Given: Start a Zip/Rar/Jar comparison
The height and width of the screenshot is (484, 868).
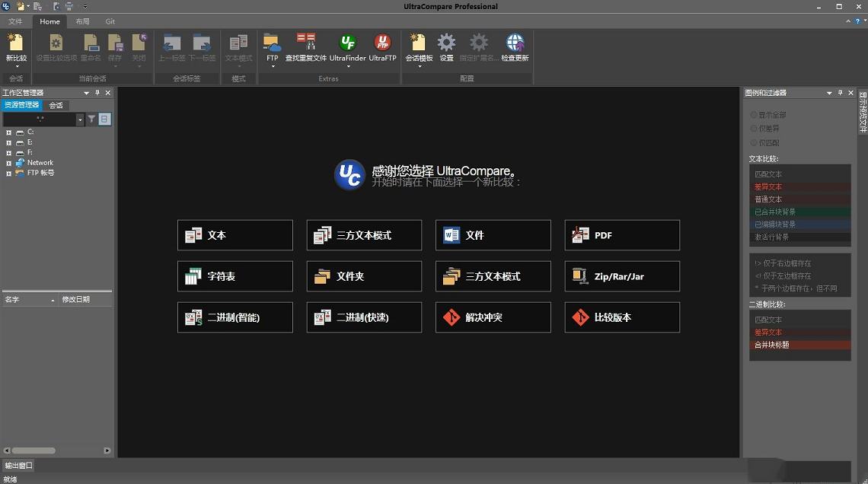Looking at the screenshot, I should tap(621, 276).
